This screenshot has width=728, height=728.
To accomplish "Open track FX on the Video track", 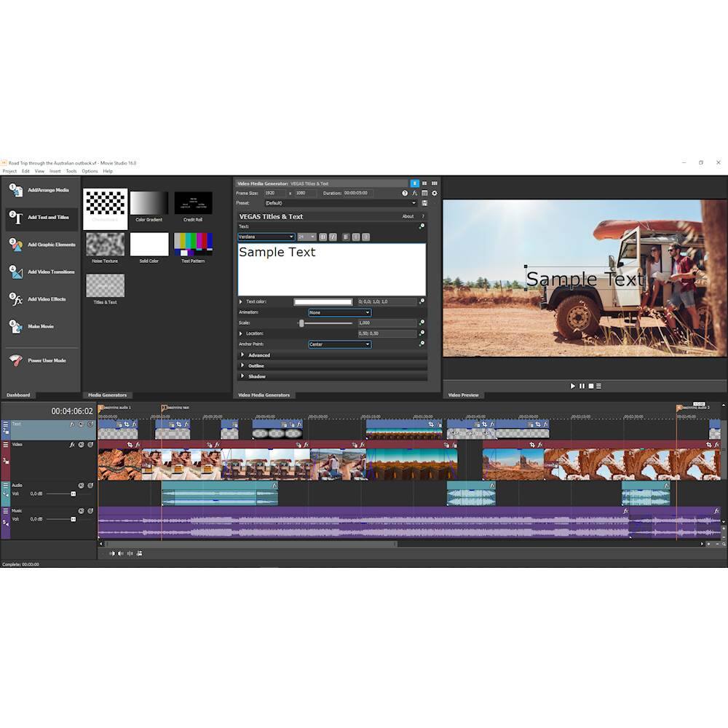I will (x=72, y=444).
